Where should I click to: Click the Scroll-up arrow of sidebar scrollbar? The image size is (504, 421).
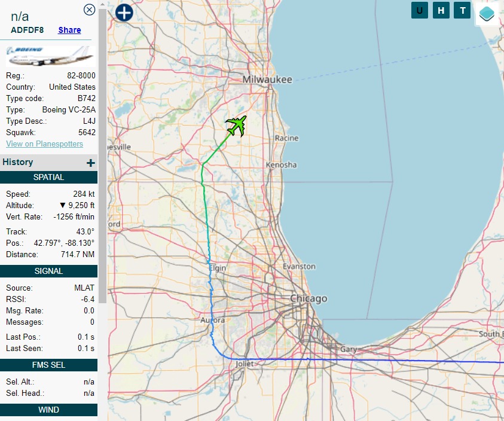[x=103, y=5]
